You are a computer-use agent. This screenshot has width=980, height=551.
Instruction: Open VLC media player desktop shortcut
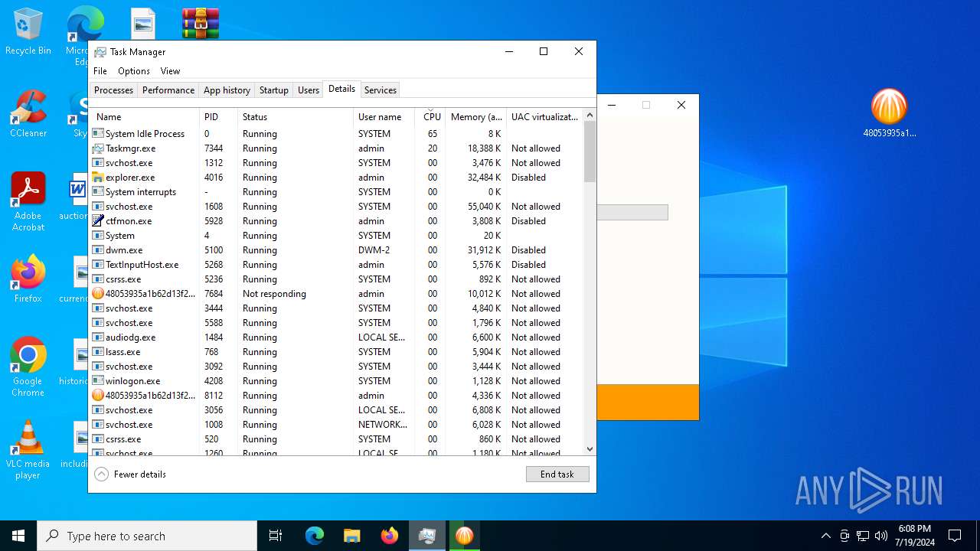click(28, 450)
